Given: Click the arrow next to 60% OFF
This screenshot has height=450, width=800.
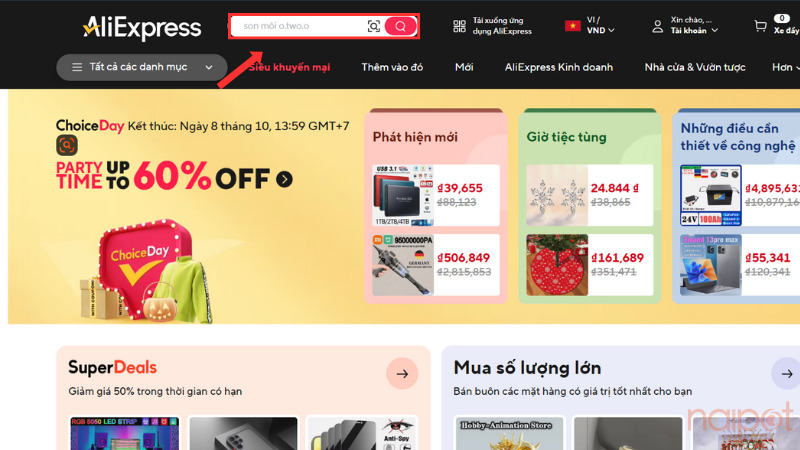Looking at the screenshot, I should point(284,179).
